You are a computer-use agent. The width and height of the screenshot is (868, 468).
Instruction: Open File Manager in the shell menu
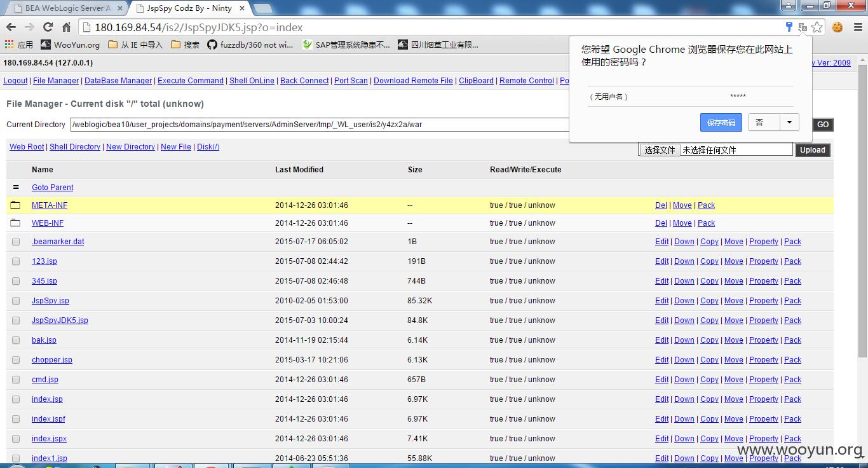click(x=56, y=81)
